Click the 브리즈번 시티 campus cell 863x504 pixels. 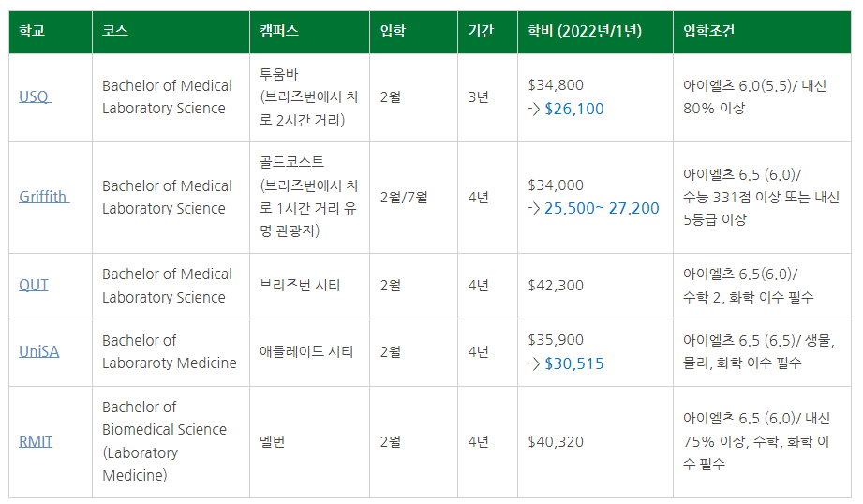pyautogui.click(x=309, y=286)
